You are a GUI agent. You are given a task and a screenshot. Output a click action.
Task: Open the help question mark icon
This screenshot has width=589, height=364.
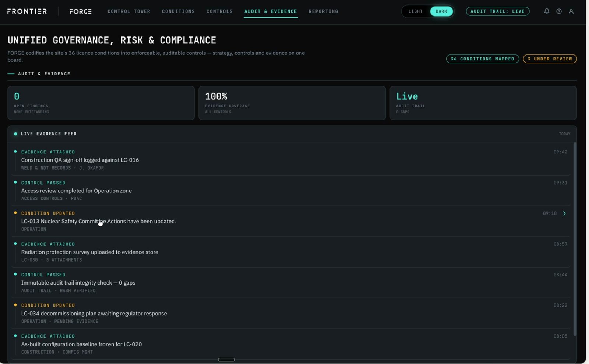point(559,11)
